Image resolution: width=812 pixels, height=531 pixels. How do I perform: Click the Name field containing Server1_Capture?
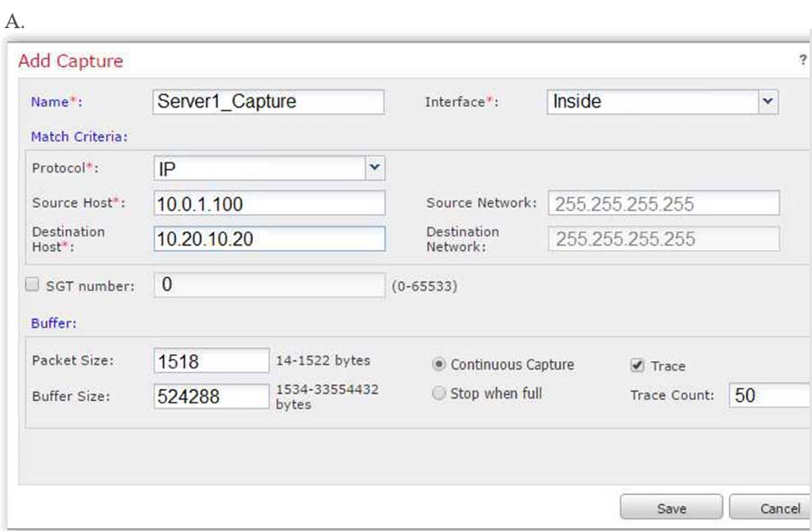click(269, 102)
